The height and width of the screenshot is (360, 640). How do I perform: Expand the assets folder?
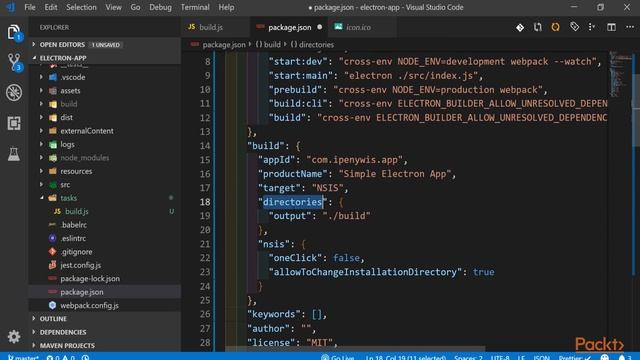[41, 90]
